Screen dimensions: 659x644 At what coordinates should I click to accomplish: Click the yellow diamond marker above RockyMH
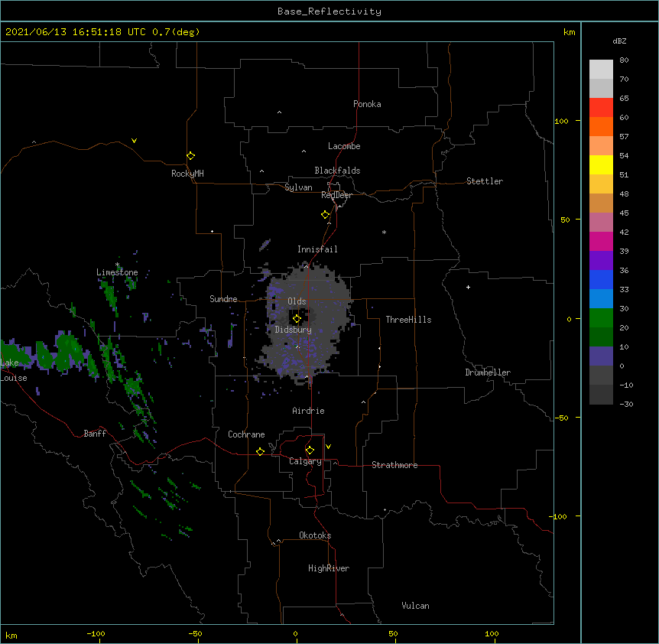coord(191,155)
